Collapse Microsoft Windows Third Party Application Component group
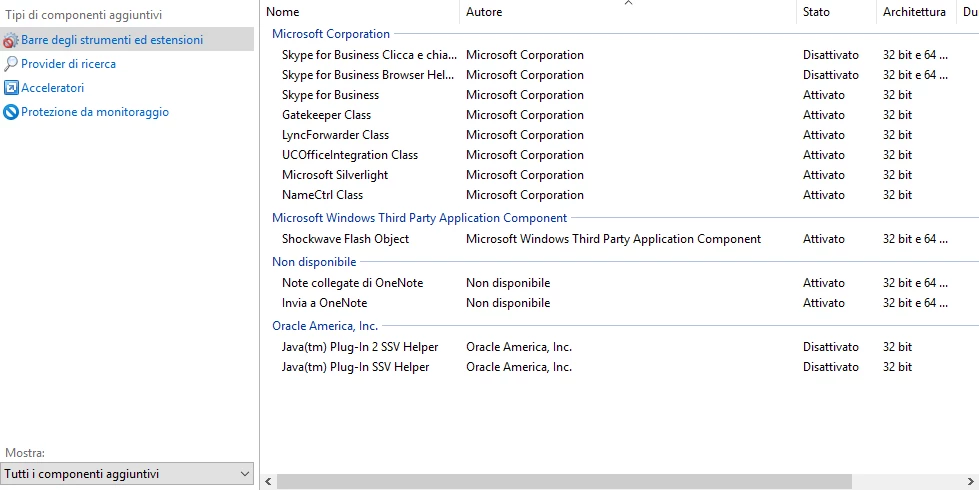 click(420, 218)
